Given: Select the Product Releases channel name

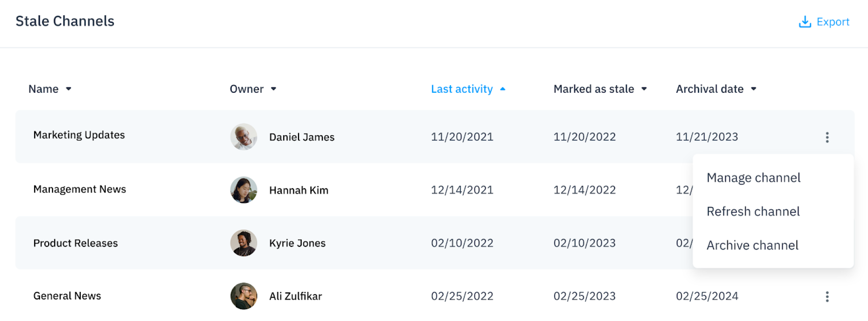Looking at the screenshot, I should (x=75, y=243).
